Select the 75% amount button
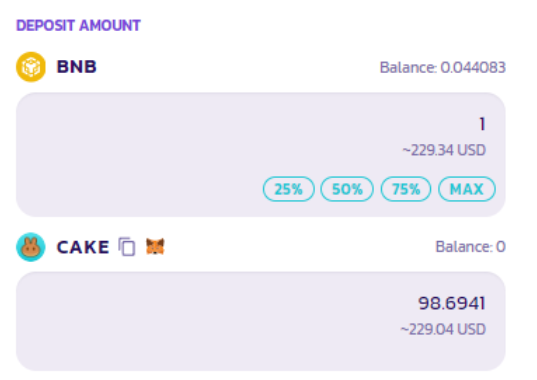The height and width of the screenshot is (380, 537). click(406, 189)
